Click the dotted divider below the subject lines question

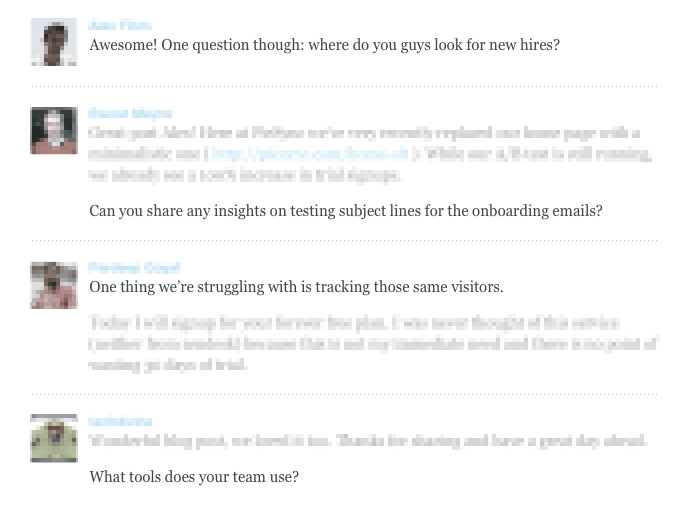tap(344, 241)
